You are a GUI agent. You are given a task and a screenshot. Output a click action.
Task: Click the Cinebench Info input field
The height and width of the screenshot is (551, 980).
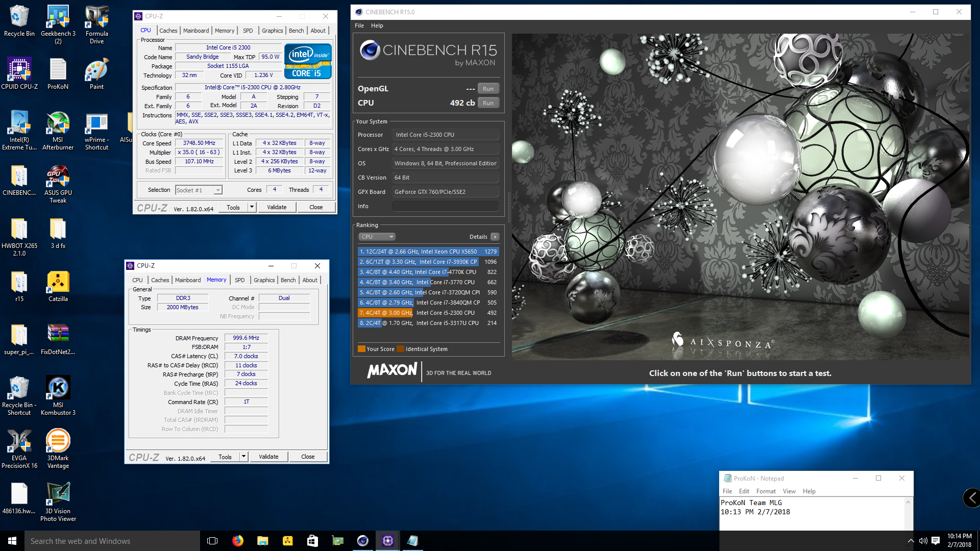(445, 206)
